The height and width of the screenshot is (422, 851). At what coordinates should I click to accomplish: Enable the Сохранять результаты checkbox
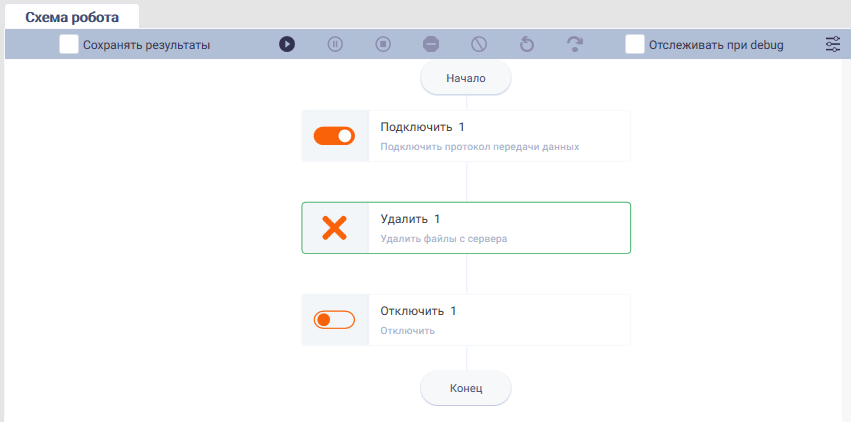coord(69,44)
